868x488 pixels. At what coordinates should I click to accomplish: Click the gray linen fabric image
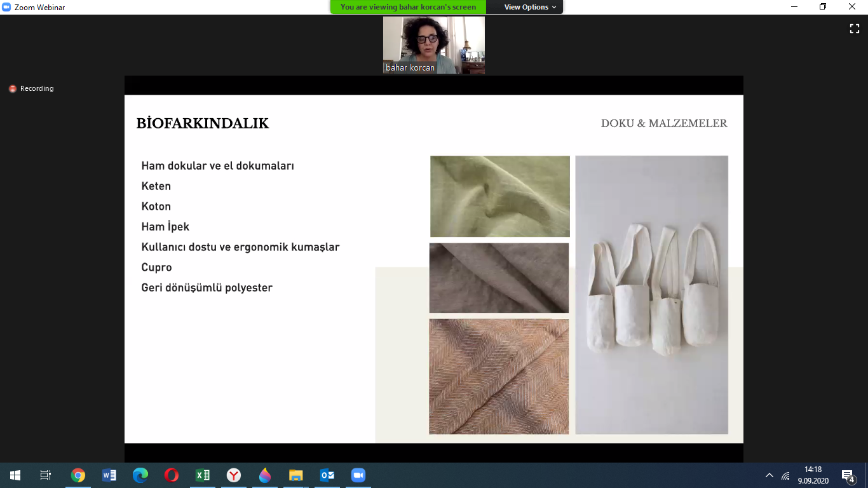click(499, 278)
